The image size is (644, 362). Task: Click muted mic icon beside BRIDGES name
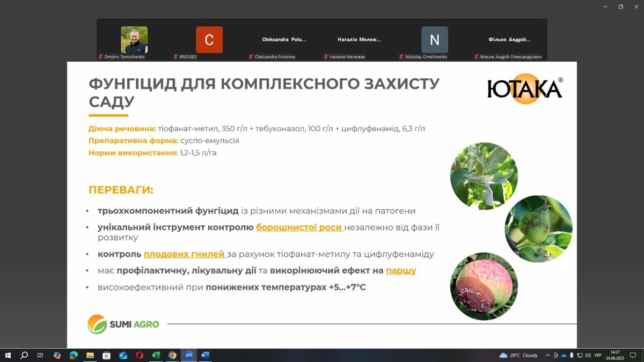175,57
